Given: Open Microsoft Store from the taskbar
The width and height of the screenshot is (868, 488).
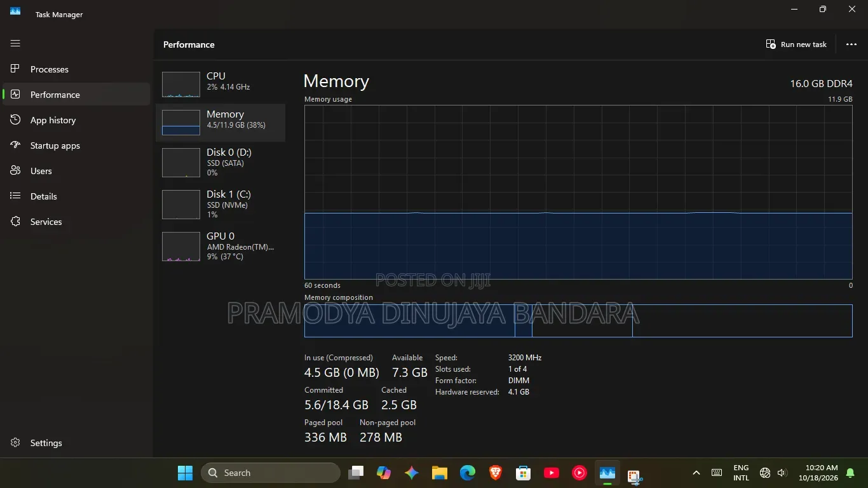Looking at the screenshot, I should pyautogui.click(x=524, y=473).
